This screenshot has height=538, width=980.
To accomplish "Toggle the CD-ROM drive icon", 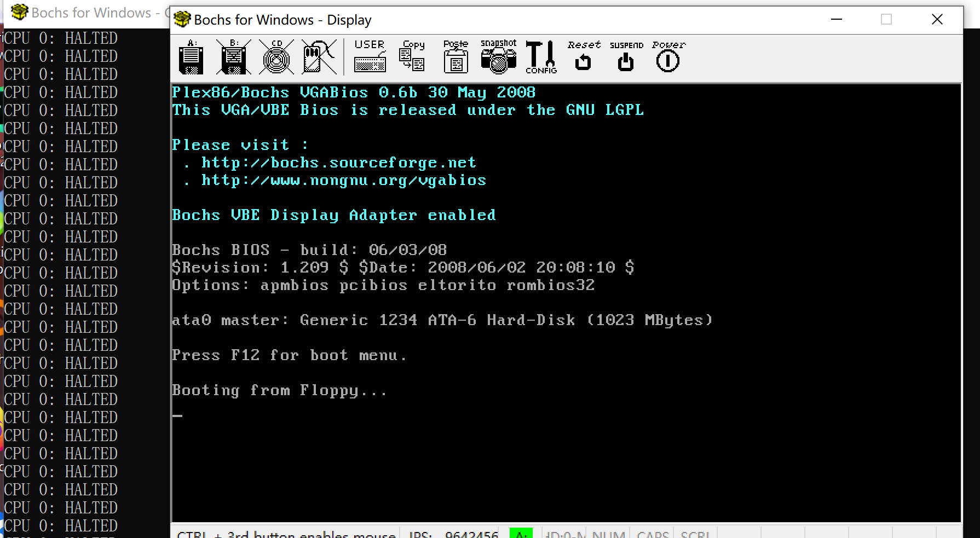I will pyautogui.click(x=276, y=57).
